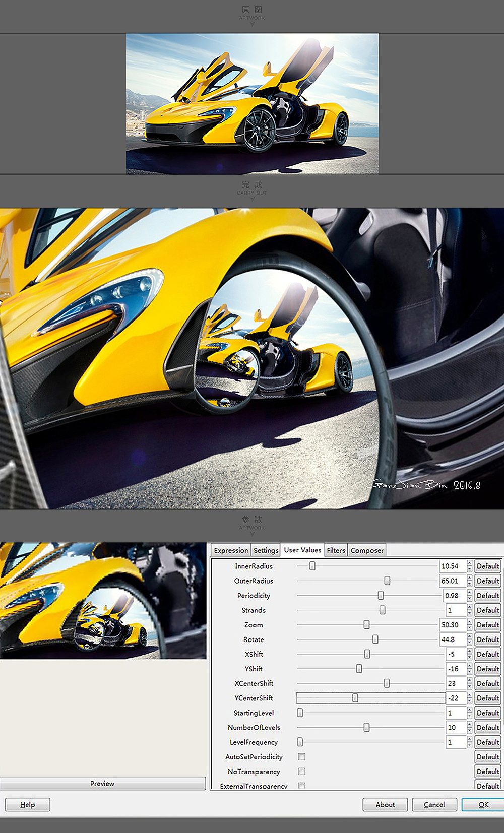The image size is (504, 833).
Task: Reset NoTransparency with its Default button
Action: pos(488,771)
